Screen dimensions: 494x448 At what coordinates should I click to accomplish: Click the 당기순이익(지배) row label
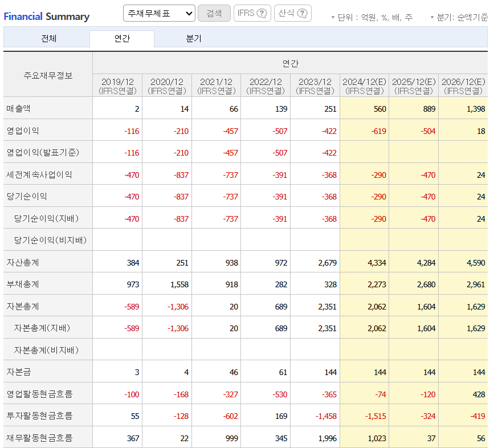46,218
